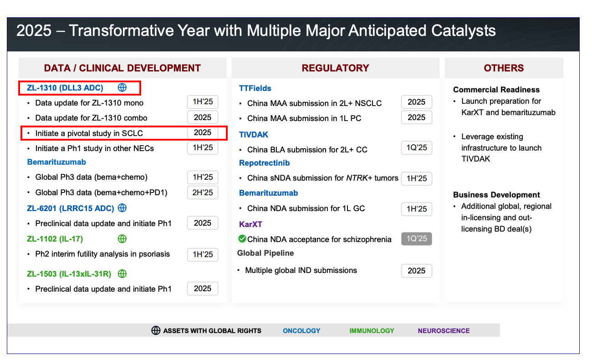
Task: Click 'Initiate a Ph1 study in other NECs' text
Action: (x=95, y=148)
